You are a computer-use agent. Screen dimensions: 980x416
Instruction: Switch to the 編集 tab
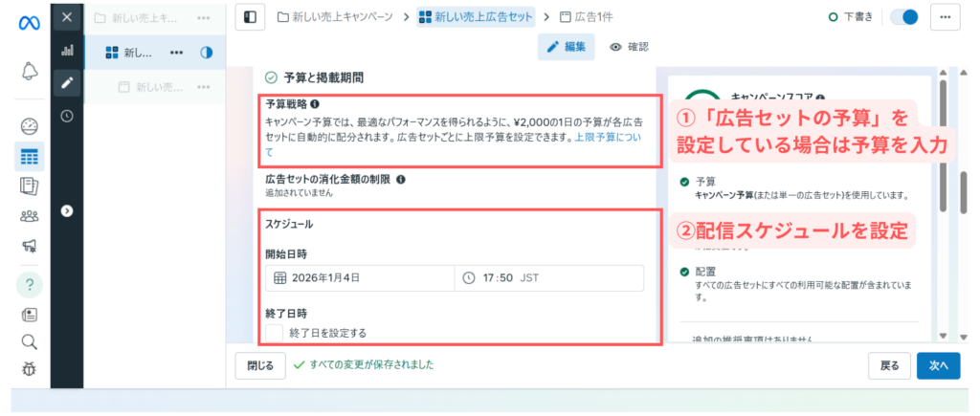pyautogui.click(x=566, y=47)
